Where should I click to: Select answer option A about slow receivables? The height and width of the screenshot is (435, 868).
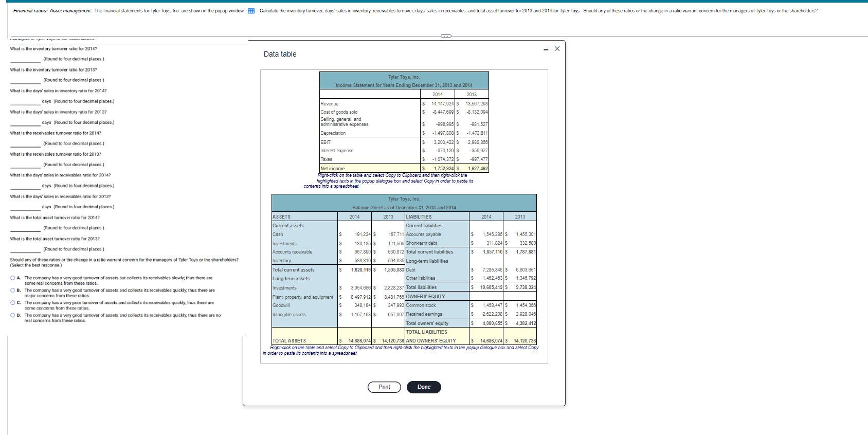tap(13, 278)
